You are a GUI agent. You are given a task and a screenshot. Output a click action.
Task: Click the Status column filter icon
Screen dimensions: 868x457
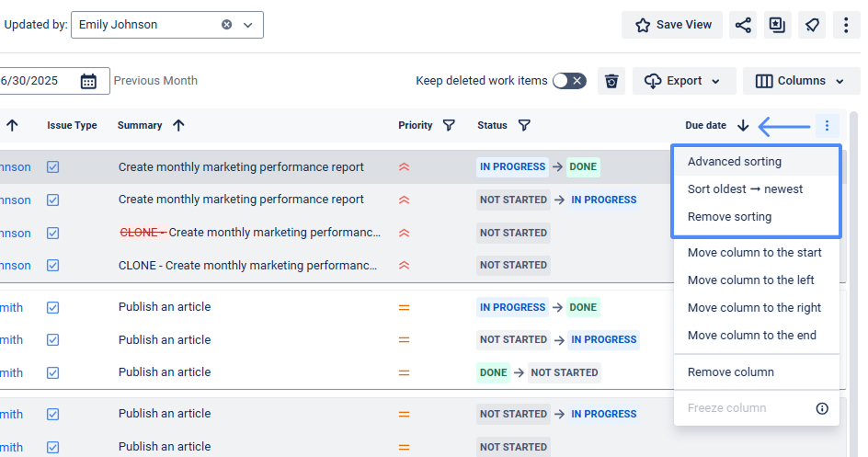tap(523, 125)
